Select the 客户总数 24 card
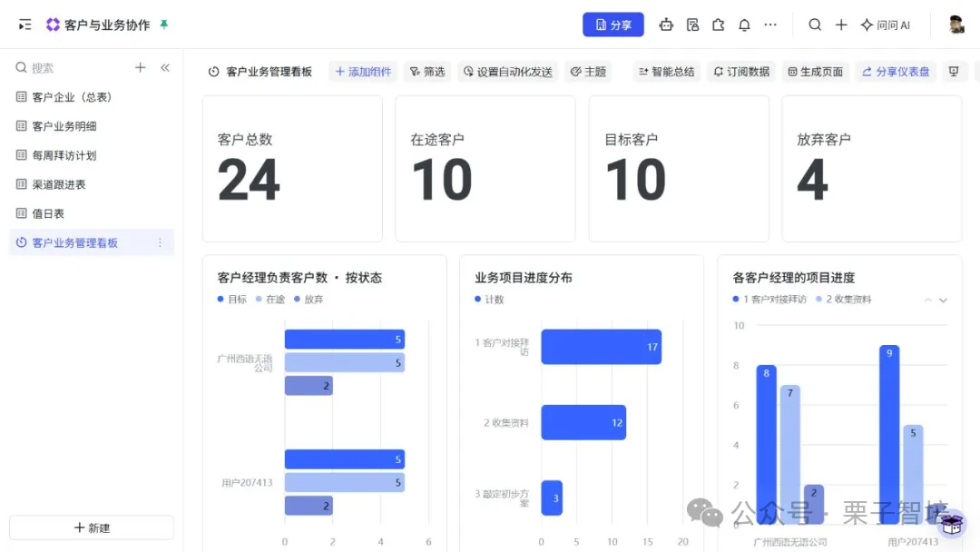 pos(292,169)
